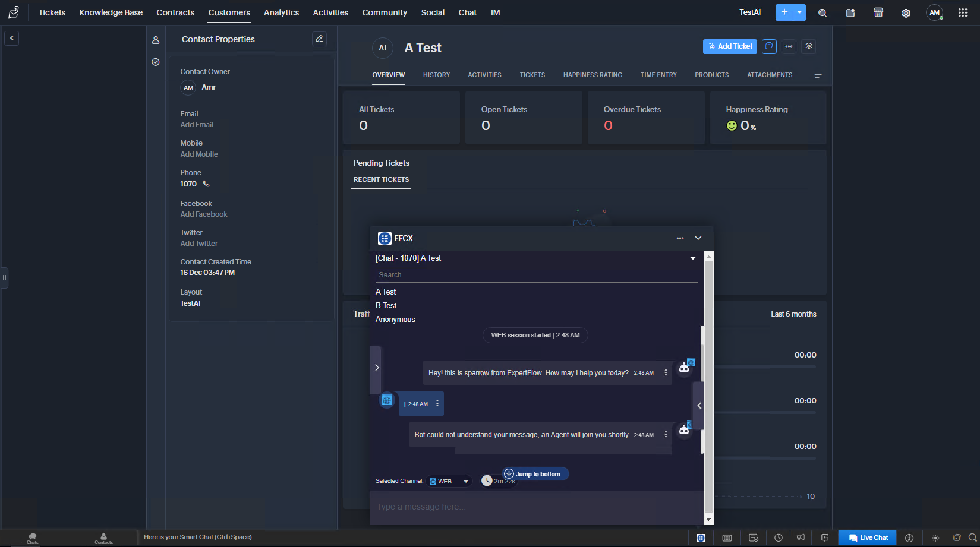Open the Knowledge Base menu
This screenshot has height=547, width=980.
111,12
